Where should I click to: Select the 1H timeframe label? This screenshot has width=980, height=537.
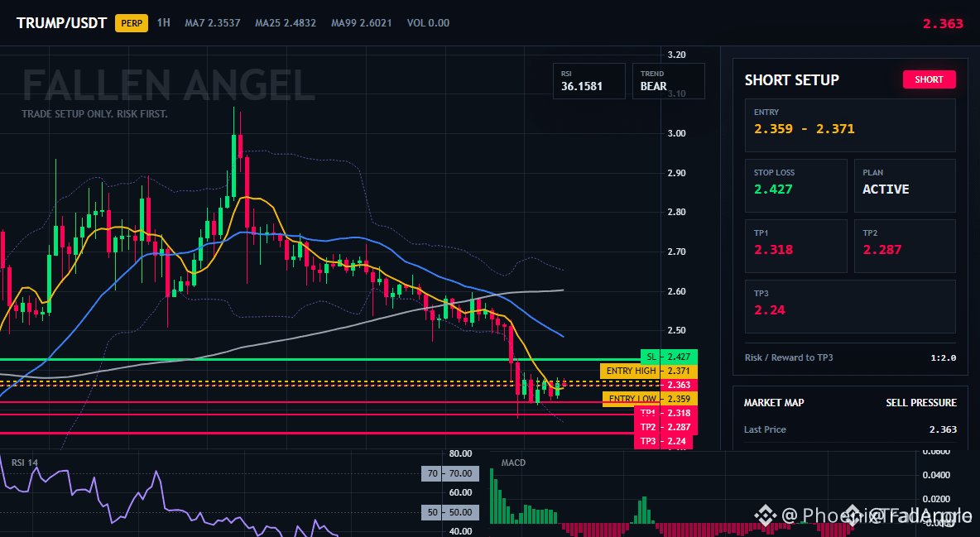pos(163,22)
